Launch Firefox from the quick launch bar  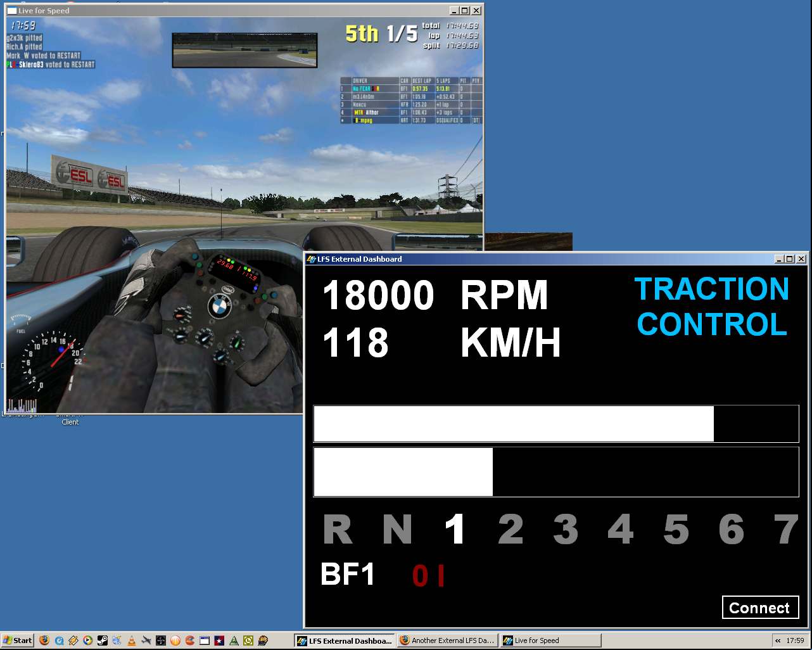tap(44, 640)
